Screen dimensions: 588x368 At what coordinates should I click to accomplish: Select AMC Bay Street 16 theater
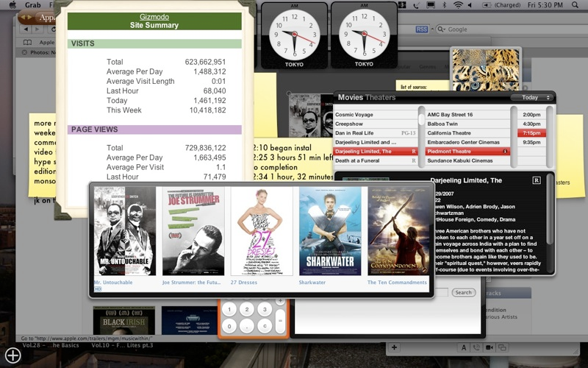[x=468, y=115]
